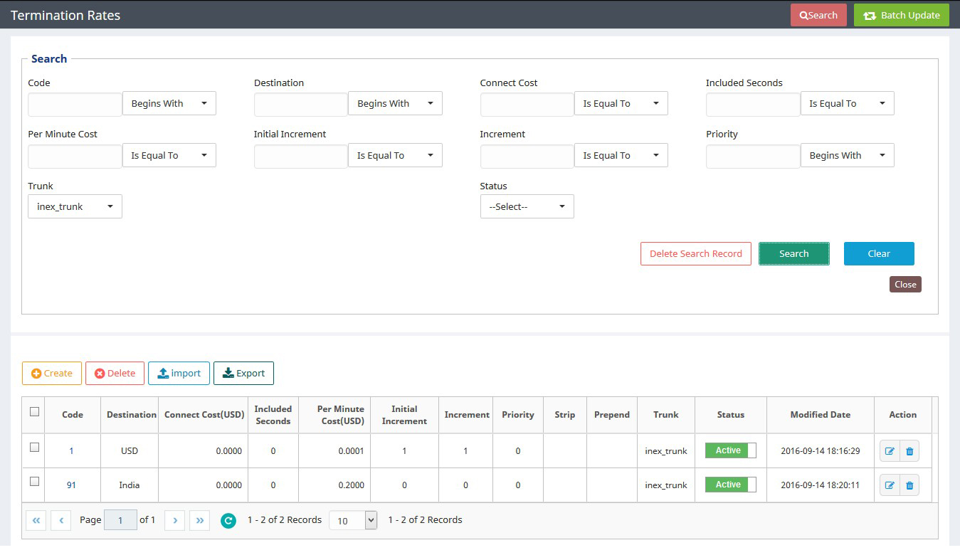
Task: Click the Create button
Action: pyautogui.click(x=52, y=373)
